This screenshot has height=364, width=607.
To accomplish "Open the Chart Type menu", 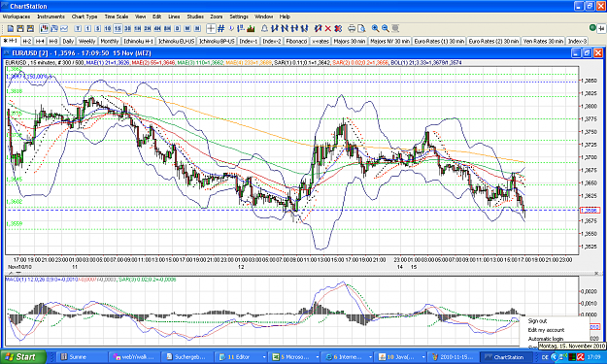I will click(84, 17).
